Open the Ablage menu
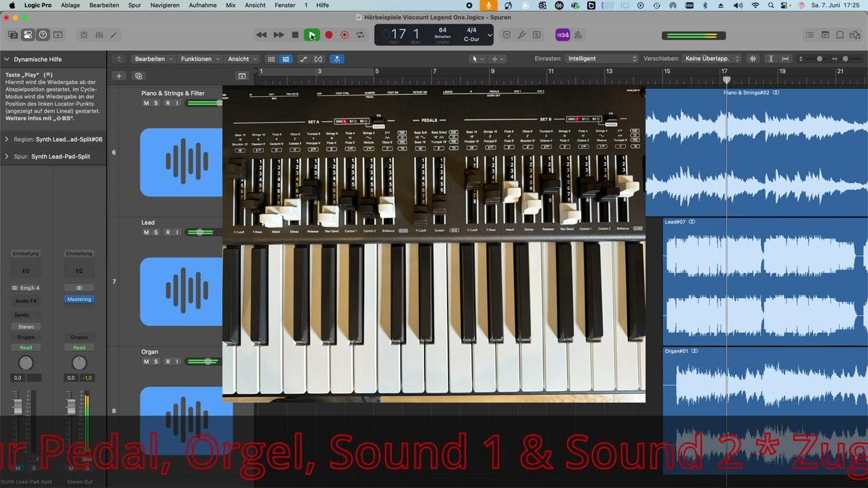This screenshot has width=868, height=488. point(70,5)
